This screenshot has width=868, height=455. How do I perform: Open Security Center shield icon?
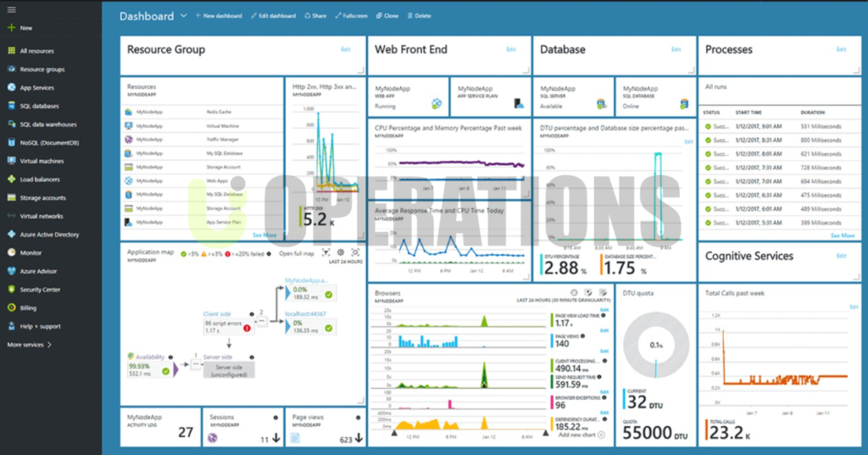click(11, 289)
